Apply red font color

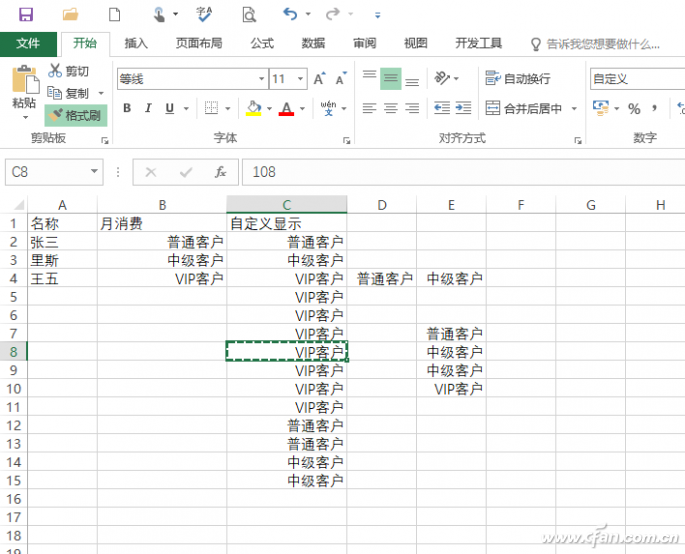286,108
